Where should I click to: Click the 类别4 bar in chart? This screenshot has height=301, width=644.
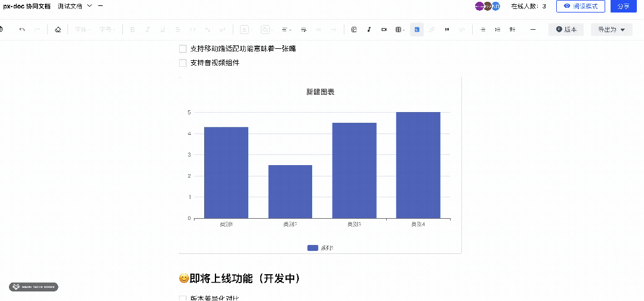(418, 165)
